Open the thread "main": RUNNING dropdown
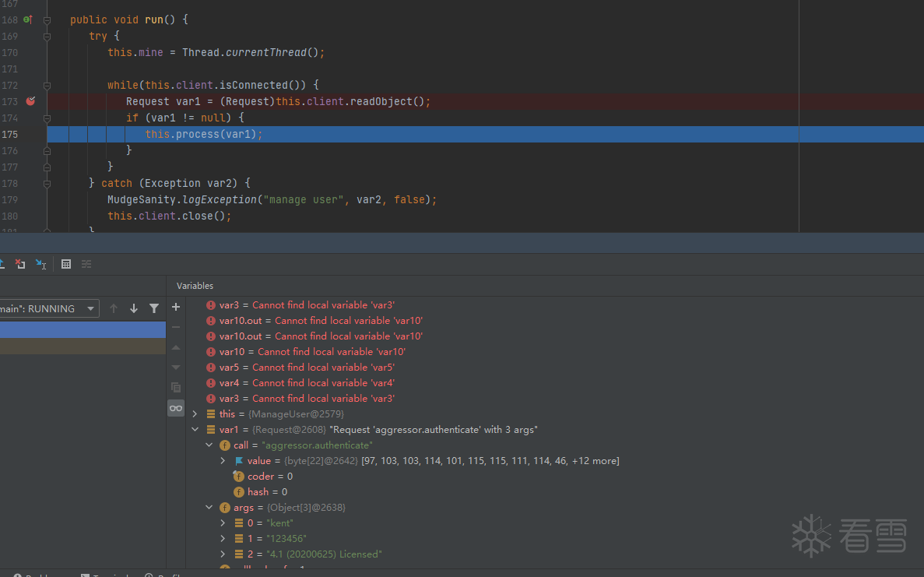The width and height of the screenshot is (924, 577). (x=48, y=308)
